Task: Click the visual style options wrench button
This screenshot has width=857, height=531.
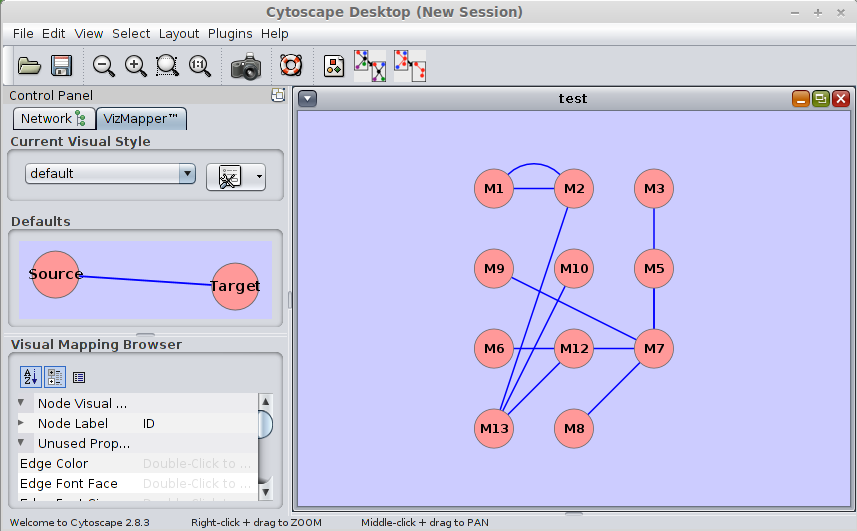Action: 236,176
